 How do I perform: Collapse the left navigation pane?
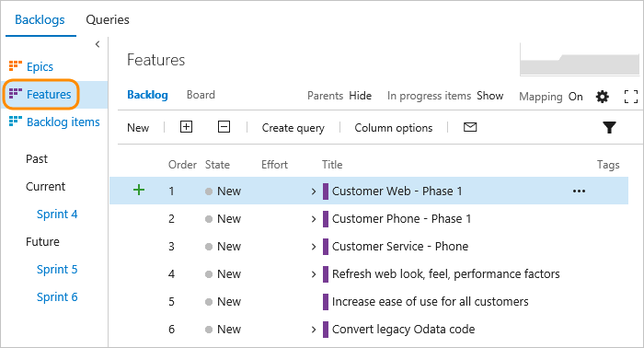click(98, 44)
